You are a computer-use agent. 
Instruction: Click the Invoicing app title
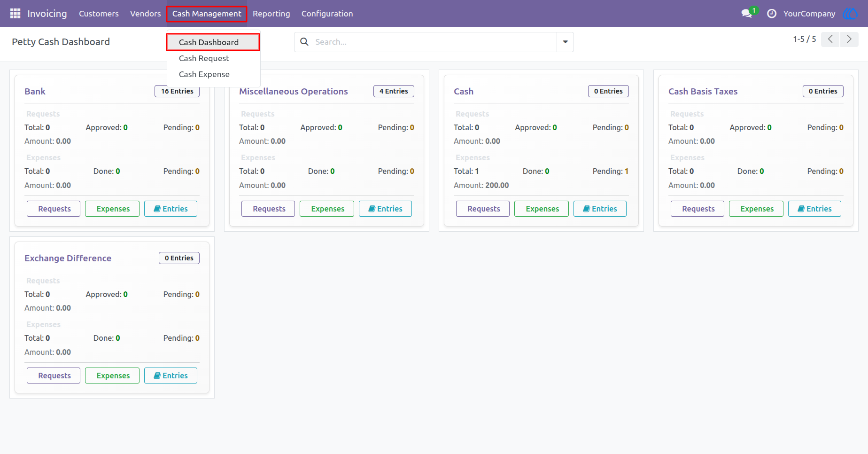(47, 14)
